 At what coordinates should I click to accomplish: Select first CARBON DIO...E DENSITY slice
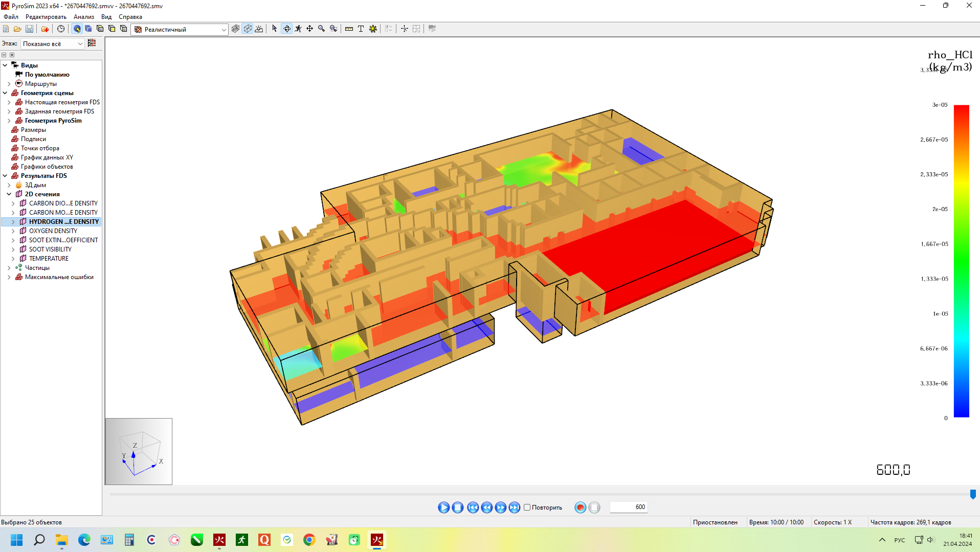[x=63, y=203]
